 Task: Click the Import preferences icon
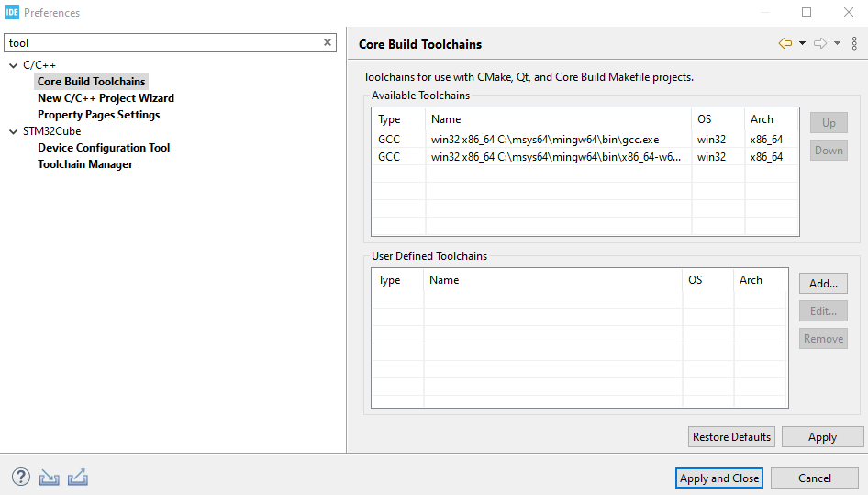pos(50,478)
